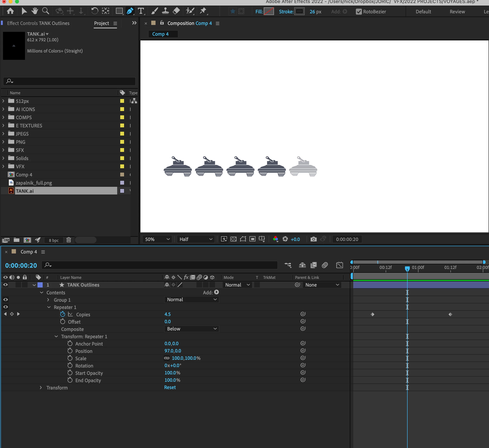Image resolution: width=489 pixels, height=448 pixels.
Task: Toggle the Copies stopwatch
Action: tap(63, 314)
